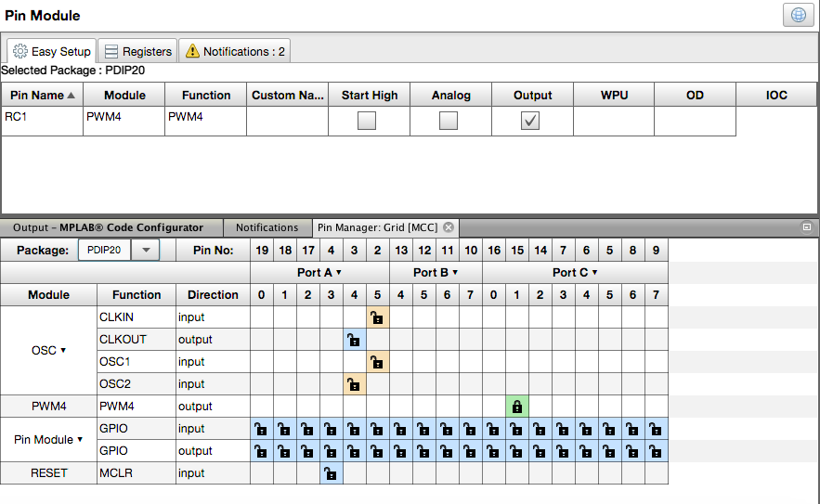Screen dimensions: 820x504
Task: Collapse the OSC module group
Action: pyautogui.click(x=63, y=351)
